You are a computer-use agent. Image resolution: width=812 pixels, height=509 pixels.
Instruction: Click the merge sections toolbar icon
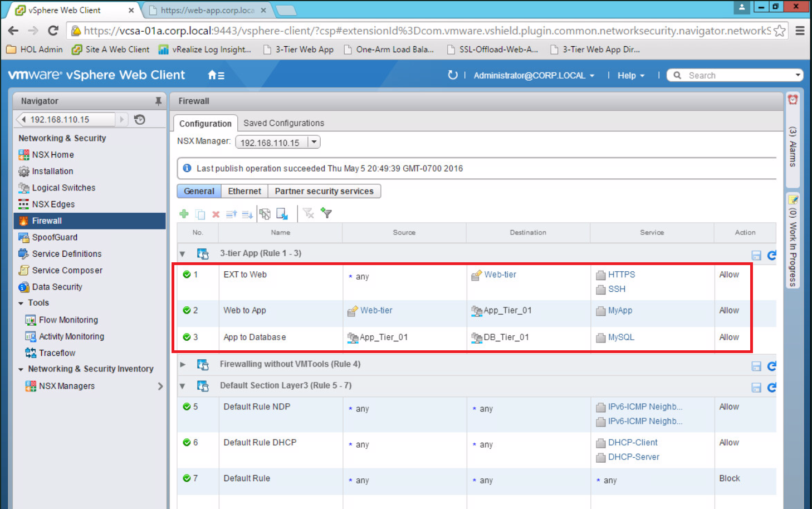click(x=265, y=214)
